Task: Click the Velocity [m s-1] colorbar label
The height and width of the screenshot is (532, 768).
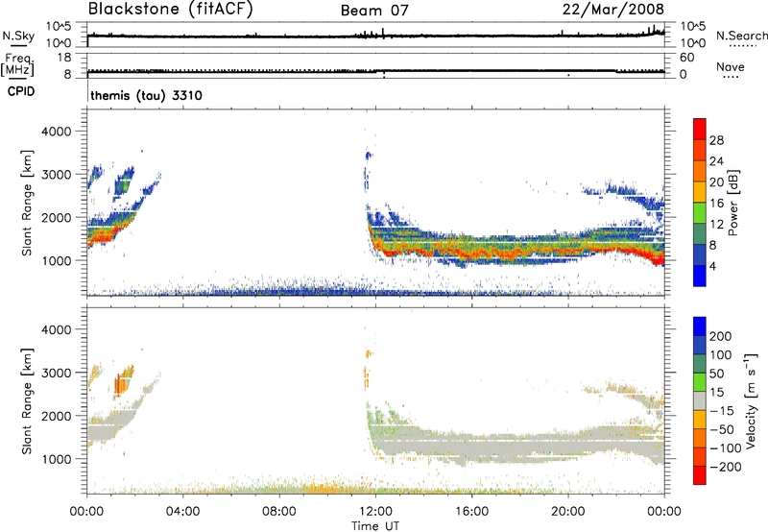Action: (x=751, y=400)
